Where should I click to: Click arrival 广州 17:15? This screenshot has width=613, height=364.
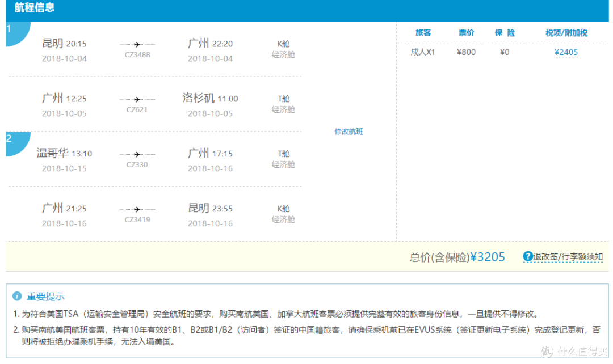(x=210, y=153)
